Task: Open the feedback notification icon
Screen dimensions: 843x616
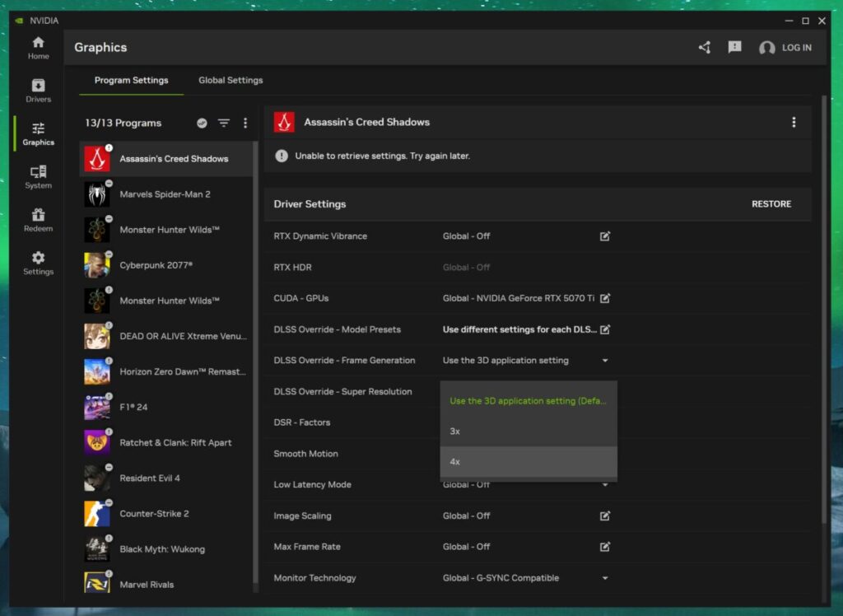Action: coord(734,47)
